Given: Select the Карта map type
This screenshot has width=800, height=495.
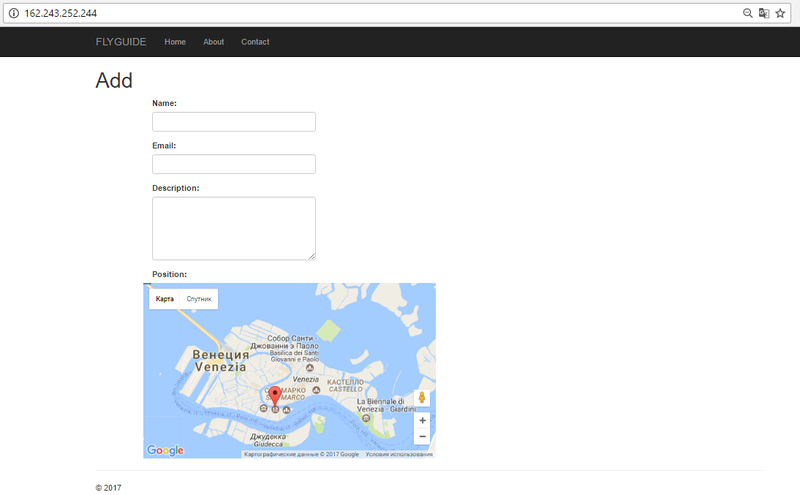Looking at the screenshot, I should 165,299.
